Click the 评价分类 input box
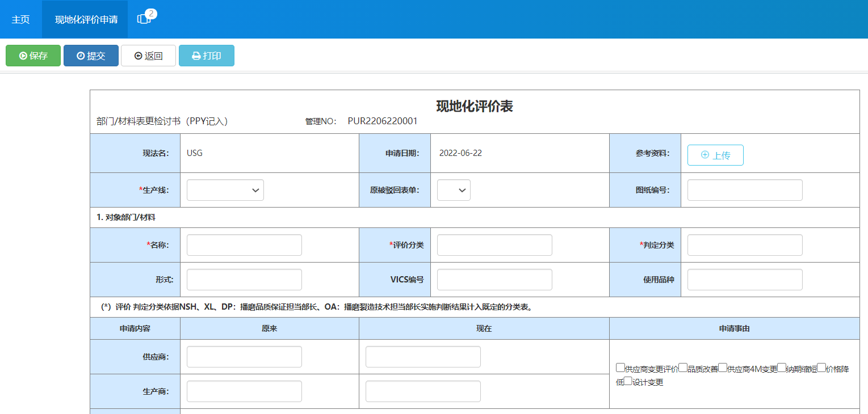This screenshot has height=414, width=868. point(494,245)
